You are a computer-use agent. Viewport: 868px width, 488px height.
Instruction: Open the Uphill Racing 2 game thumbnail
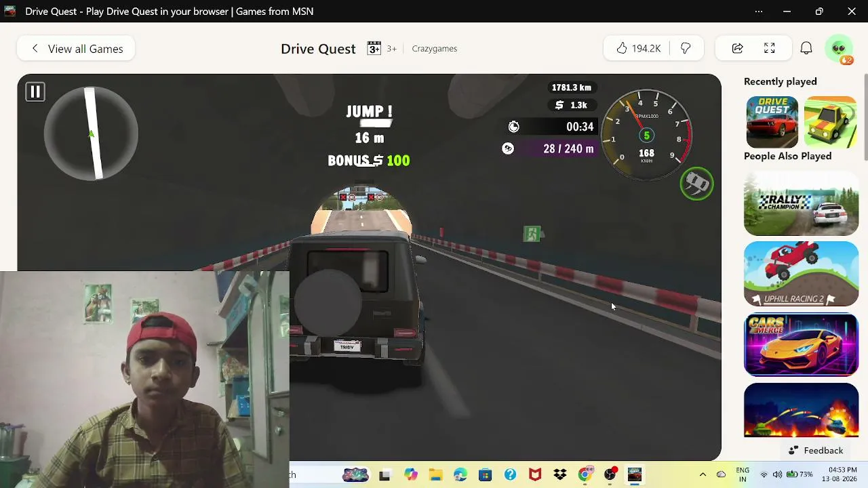pyautogui.click(x=801, y=274)
